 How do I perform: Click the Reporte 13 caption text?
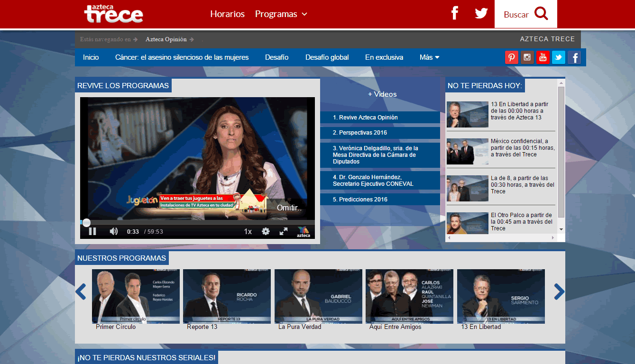tap(202, 327)
